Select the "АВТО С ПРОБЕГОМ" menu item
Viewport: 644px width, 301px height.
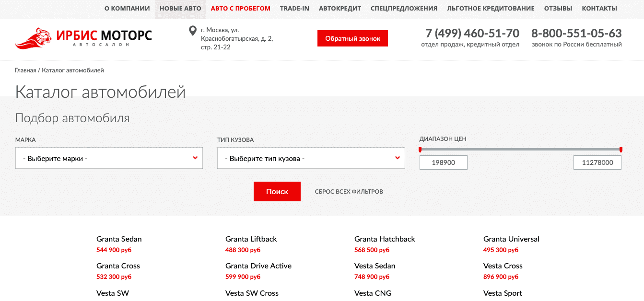tap(241, 8)
